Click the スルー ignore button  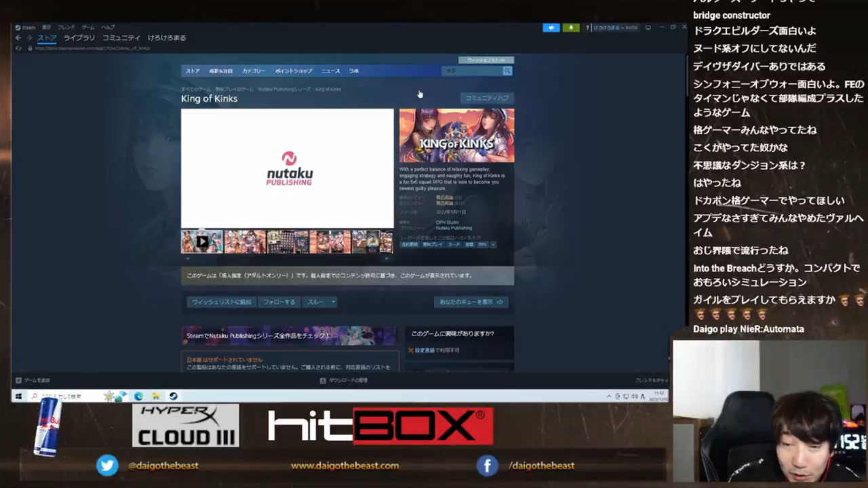[315, 302]
